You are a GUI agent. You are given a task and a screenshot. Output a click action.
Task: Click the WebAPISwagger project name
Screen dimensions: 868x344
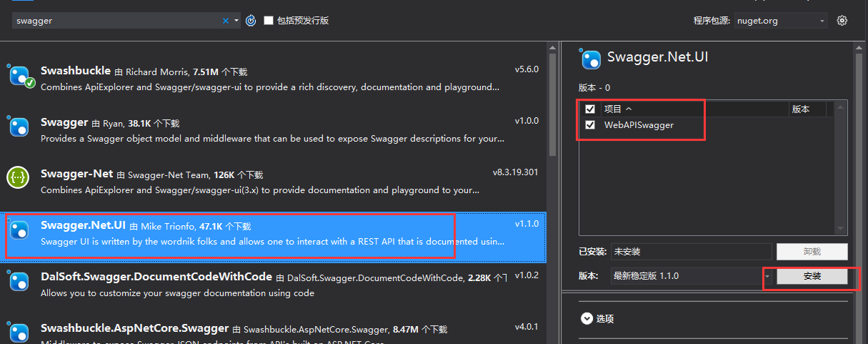(639, 125)
